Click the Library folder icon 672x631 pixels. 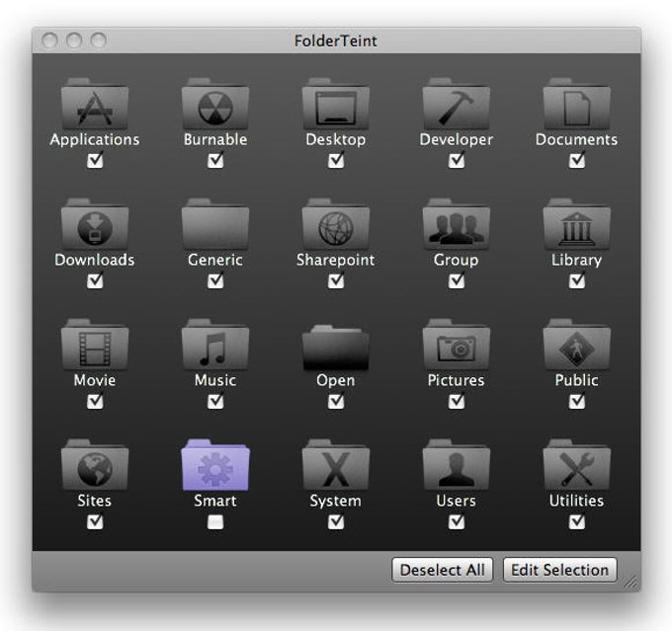click(576, 224)
